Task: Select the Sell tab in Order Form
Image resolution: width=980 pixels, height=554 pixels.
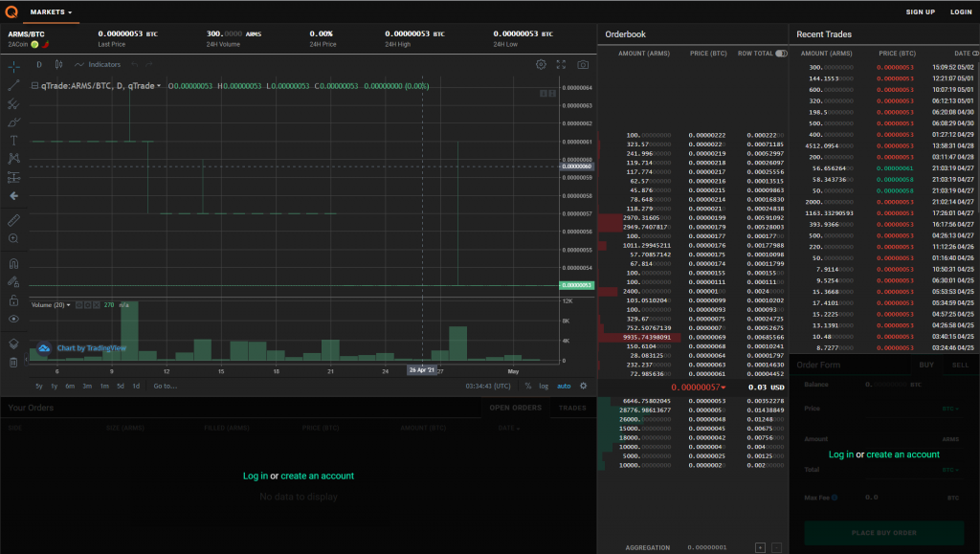Action: [x=960, y=365]
